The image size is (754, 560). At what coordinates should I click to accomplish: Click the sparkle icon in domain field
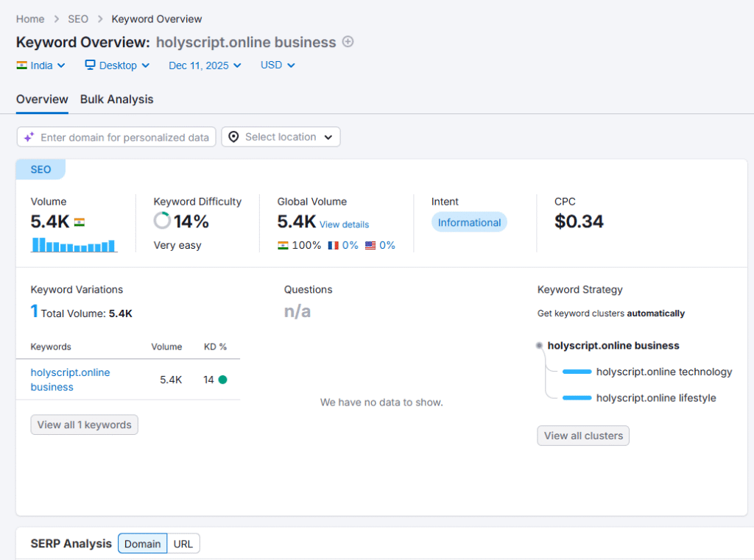29,137
